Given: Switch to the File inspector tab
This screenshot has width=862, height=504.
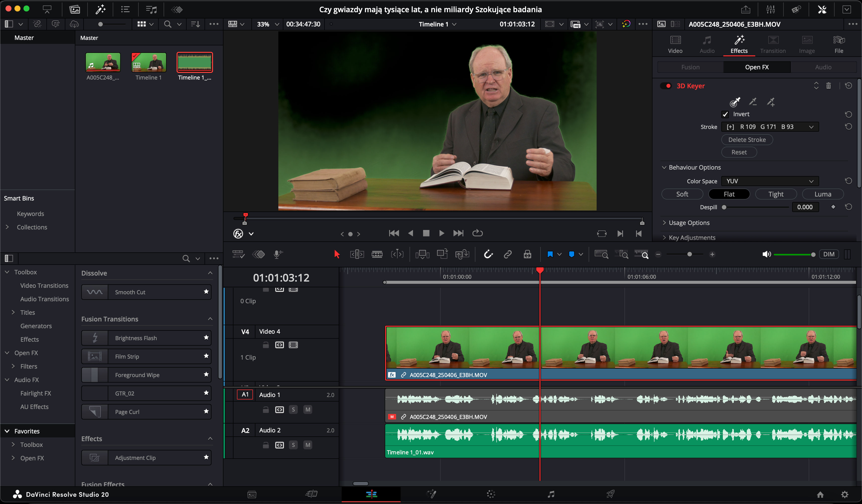Looking at the screenshot, I should [x=839, y=44].
